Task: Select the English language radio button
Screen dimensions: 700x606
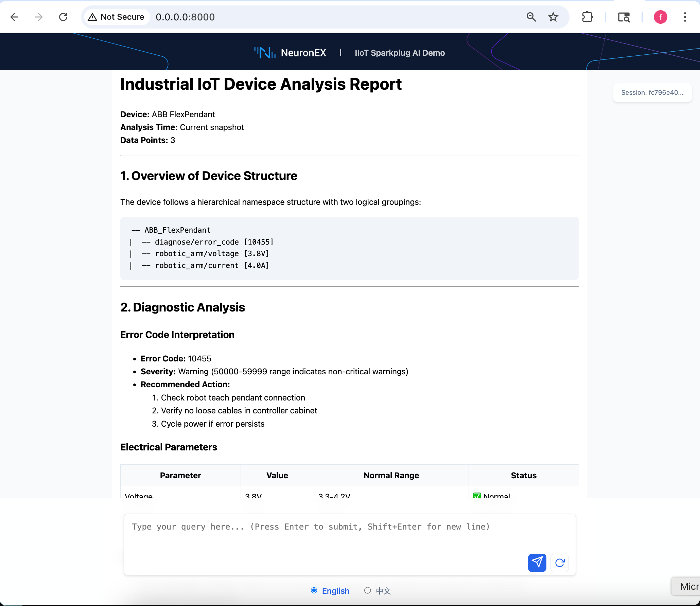Action: tap(314, 590)
